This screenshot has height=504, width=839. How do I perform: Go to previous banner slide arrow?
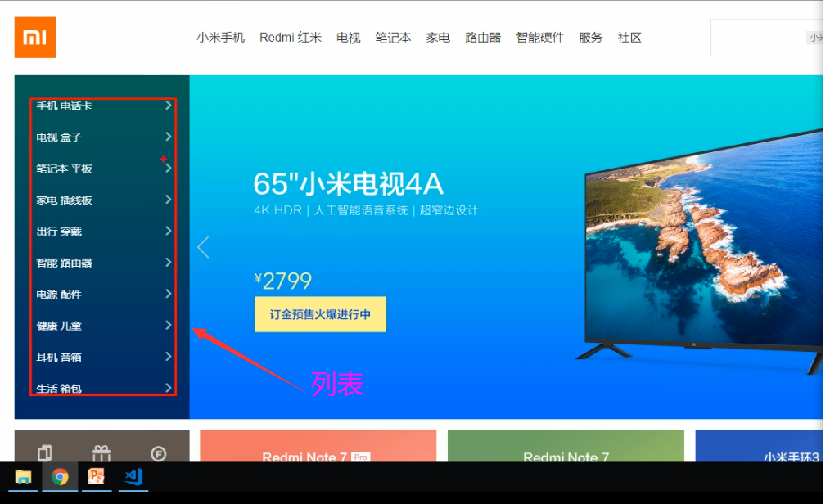coord(203,247)
